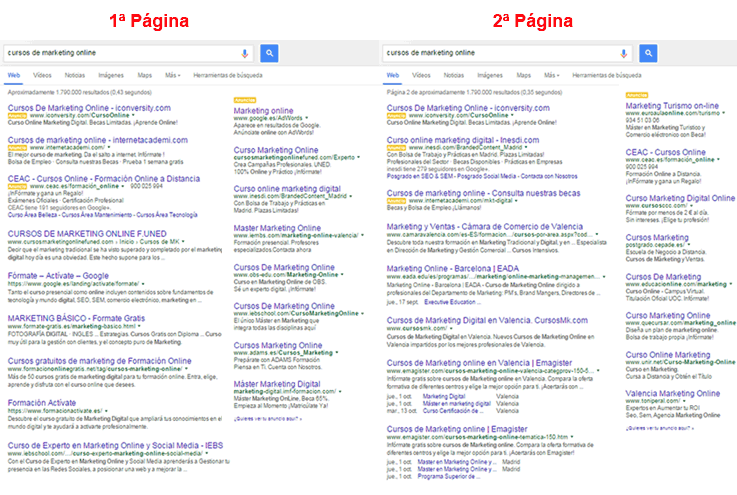Click Posgrado en SEO & SEM sitelink
The width and height of the screenshot is (737, 495).
pos(421,176)
